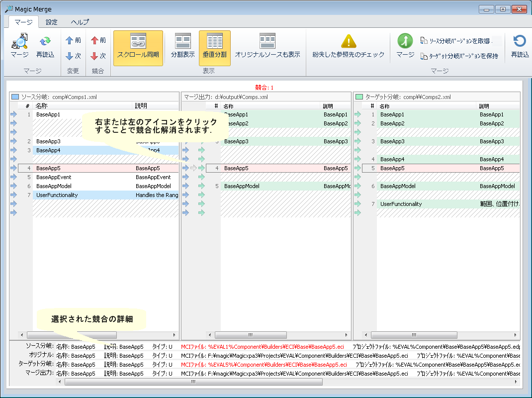Viewport: 532px width, 398px height.
Task: Click green arrow in merge output BaseAppModel row
Action: pos(201,186)
